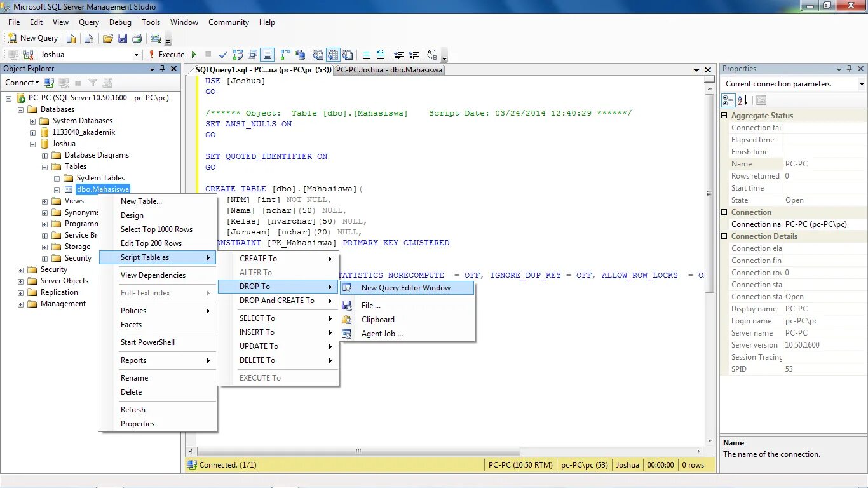Open the Community menu
The height and width of the screenshot is (488, 868).
[x=229, y=22]
